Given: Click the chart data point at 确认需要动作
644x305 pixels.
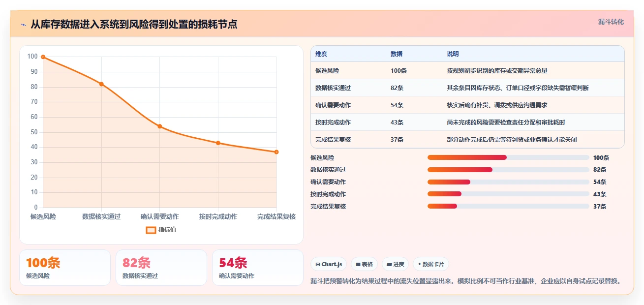Looking at the screenshot, I should click(160, 126).
